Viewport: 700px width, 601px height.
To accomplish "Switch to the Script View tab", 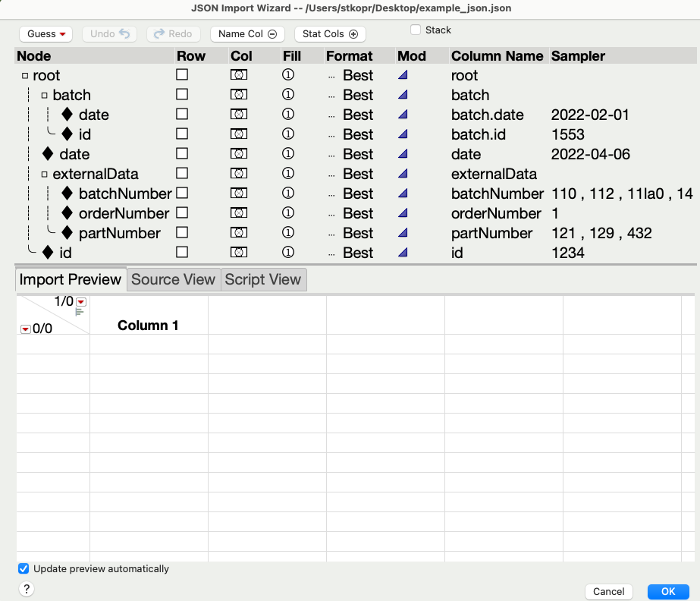I will (x=262, y=279).
